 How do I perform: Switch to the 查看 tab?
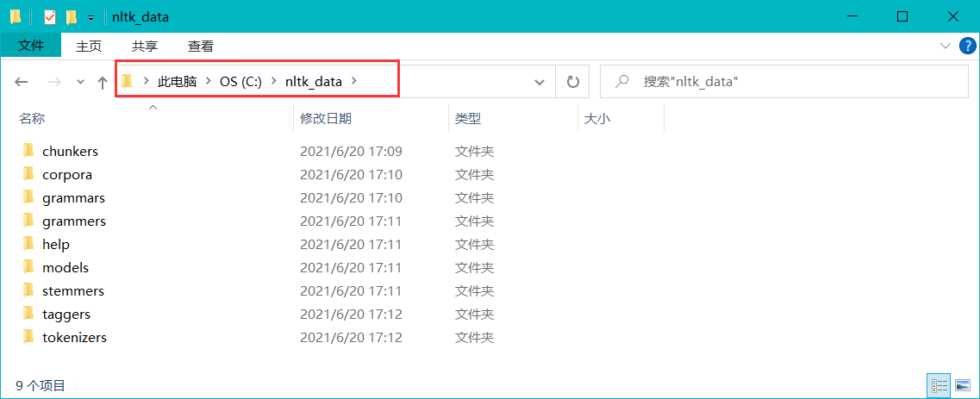(201, 46)
